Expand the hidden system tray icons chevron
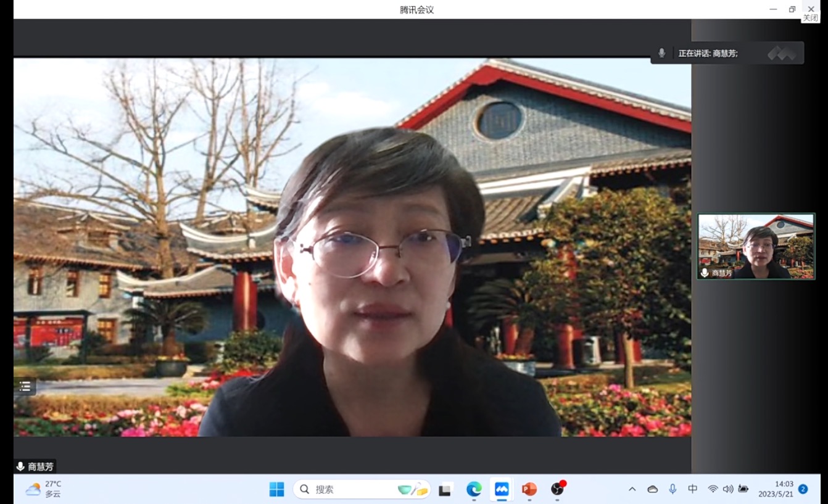 click(x=632, y=489)
